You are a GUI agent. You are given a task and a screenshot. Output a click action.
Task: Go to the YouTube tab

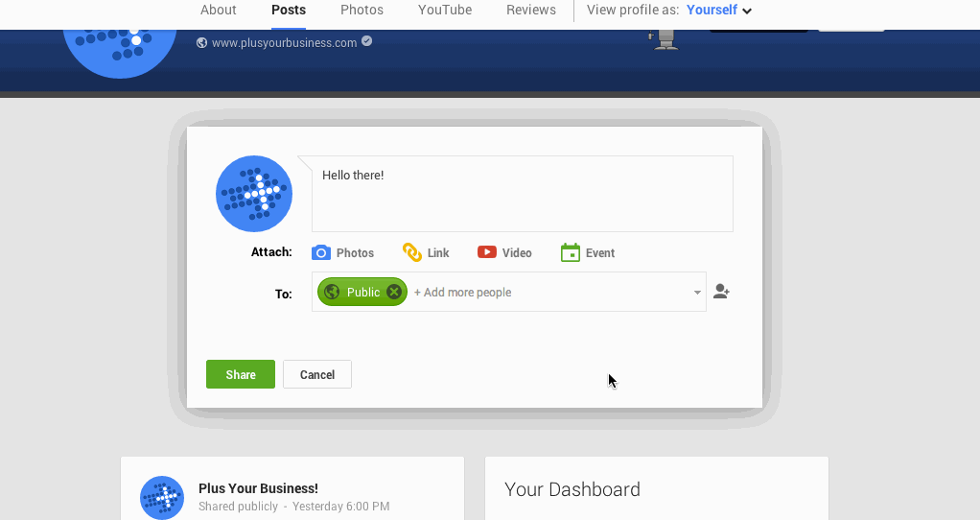tap(445, 10)
